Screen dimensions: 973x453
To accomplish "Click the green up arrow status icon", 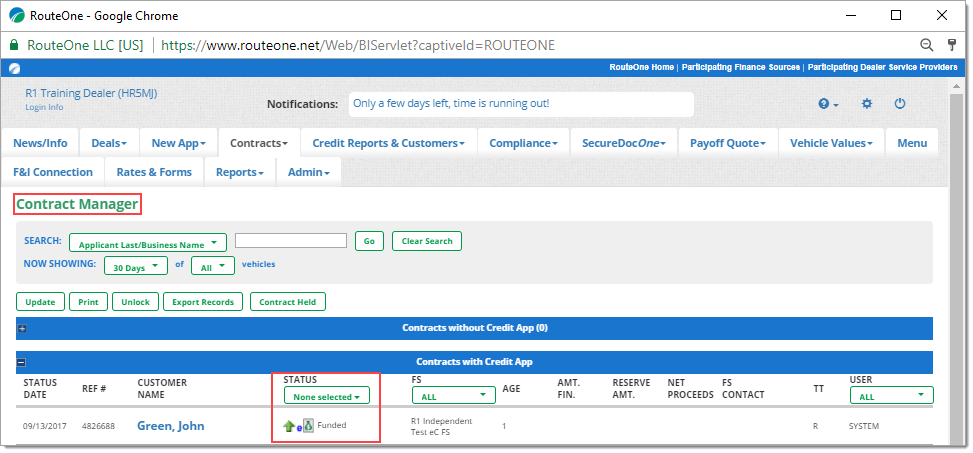I will [x=289, y=426].
